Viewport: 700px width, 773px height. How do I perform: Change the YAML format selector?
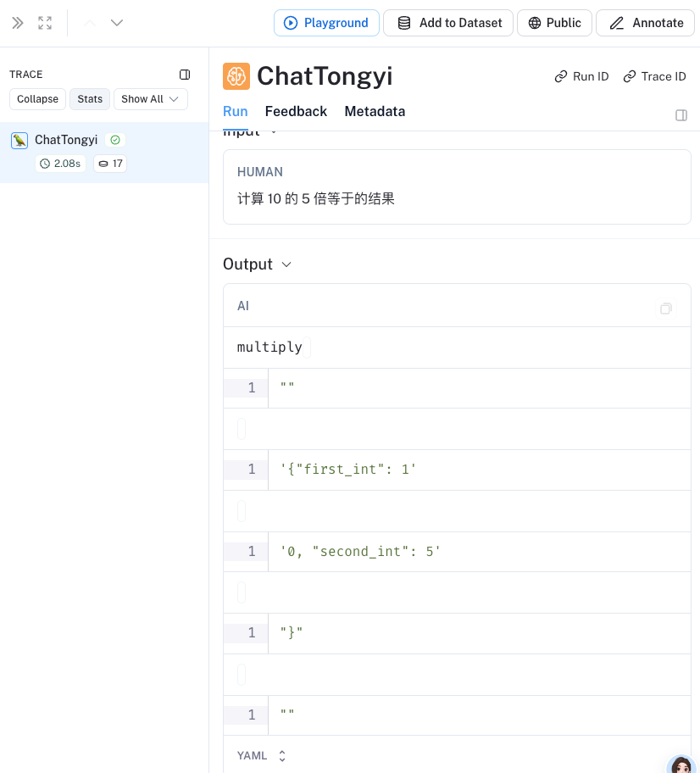point(261,756)
